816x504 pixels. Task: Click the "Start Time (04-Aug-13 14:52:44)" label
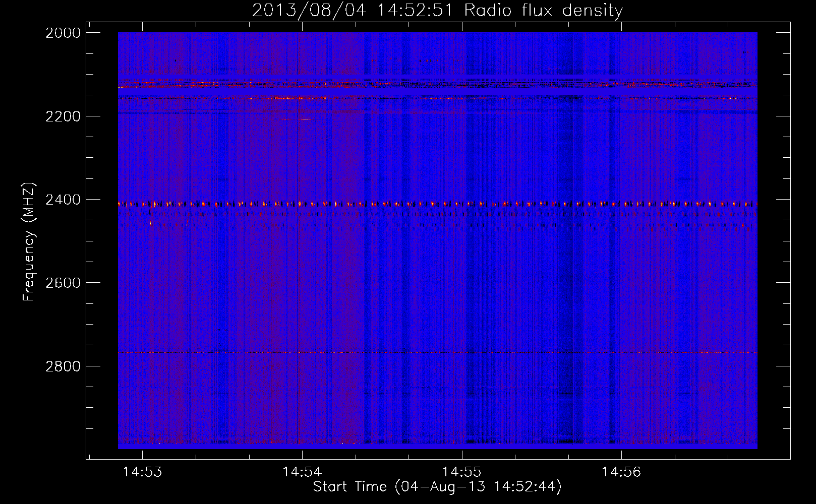437,487
